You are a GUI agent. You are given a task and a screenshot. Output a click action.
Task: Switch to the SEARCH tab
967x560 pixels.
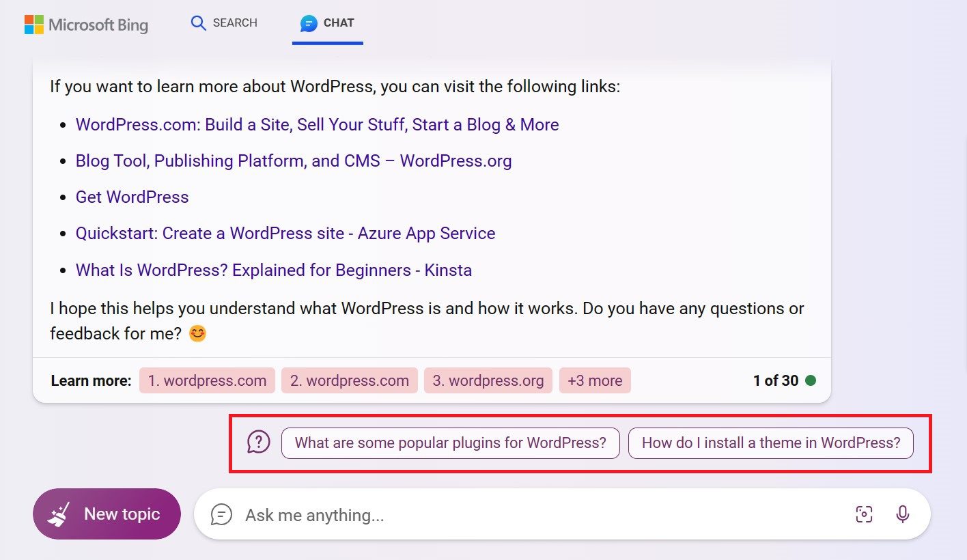point(224,23)
